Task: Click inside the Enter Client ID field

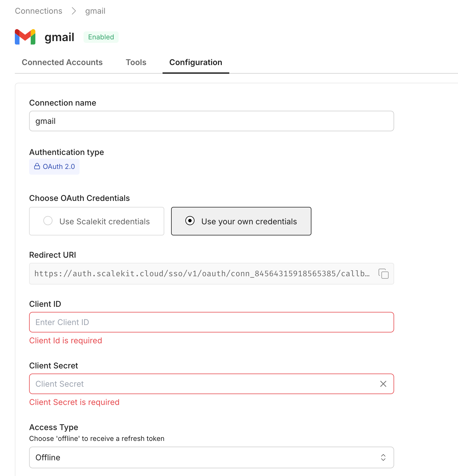Action: coord(211,322)
